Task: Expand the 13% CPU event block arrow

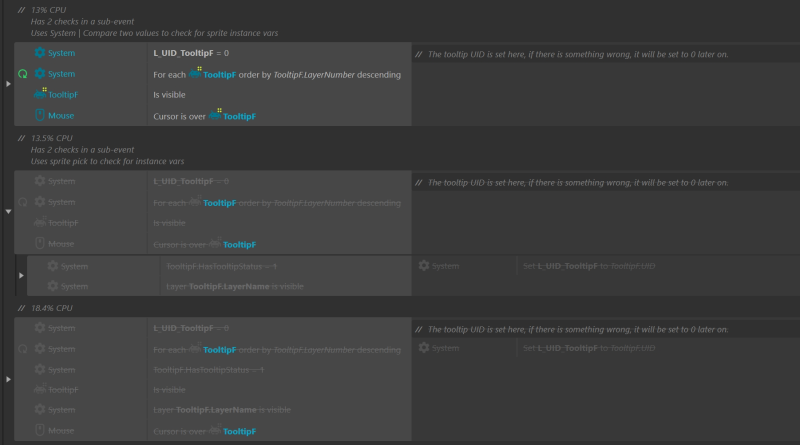Action: pyautogui.click(x=9, y=84)
